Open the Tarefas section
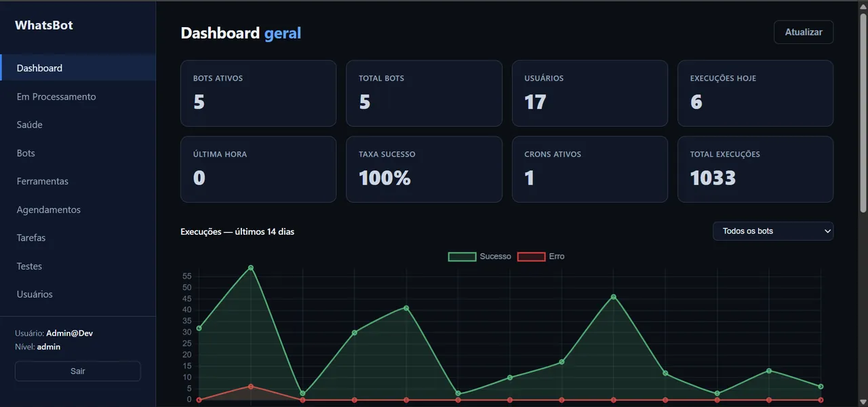Image resolution: width=868 pixels, height=407 pixels. tap(78, 238)
